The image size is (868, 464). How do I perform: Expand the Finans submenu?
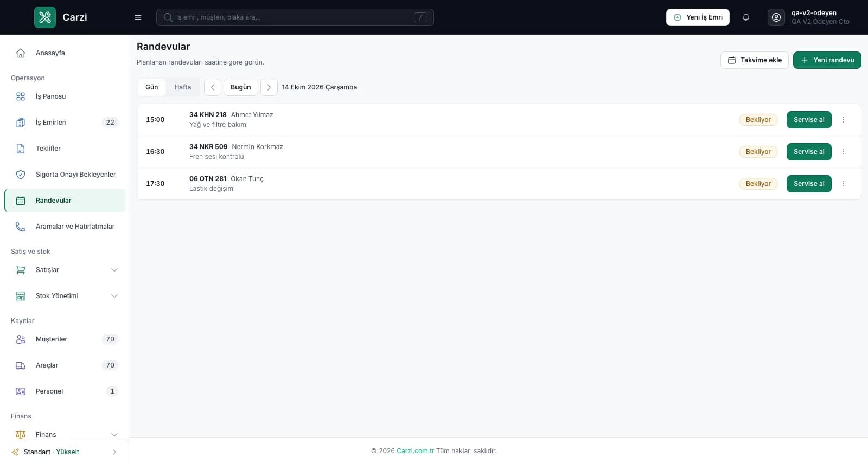114,435
